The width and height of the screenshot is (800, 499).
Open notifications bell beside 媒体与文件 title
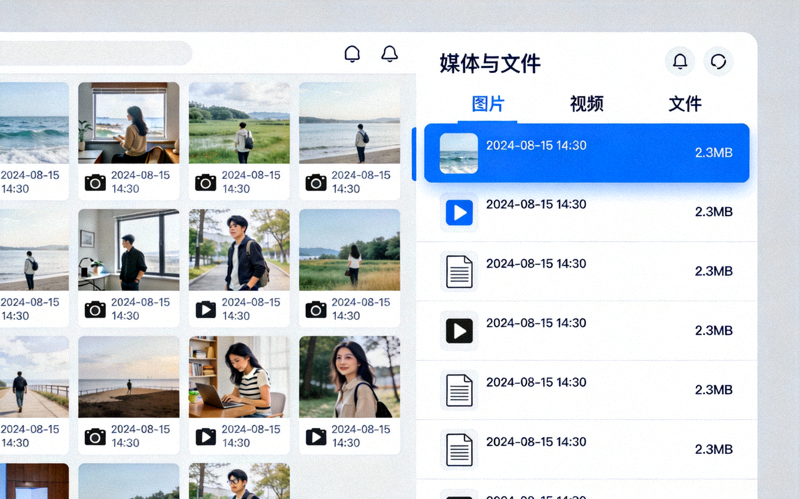(x=680, y=61)
